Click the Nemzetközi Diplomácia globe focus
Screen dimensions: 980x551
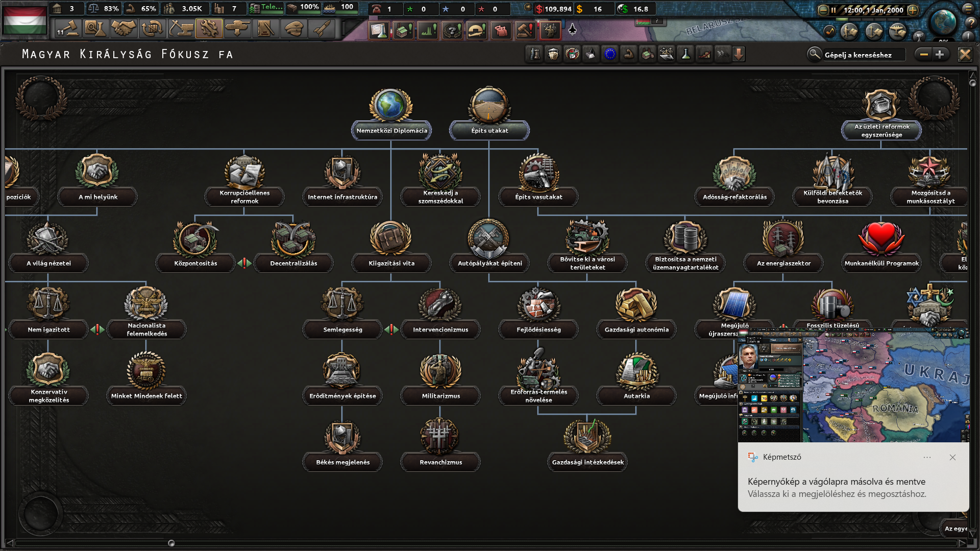[x=391, y=105]
